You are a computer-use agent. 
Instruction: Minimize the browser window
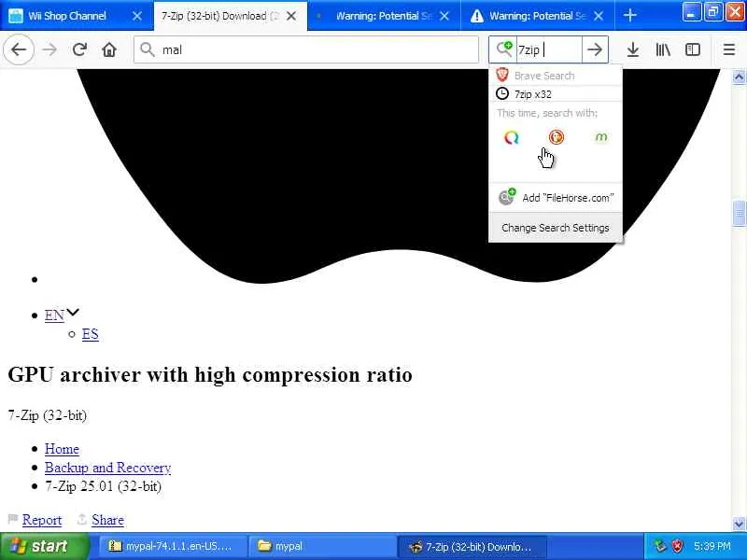[x=691, y=12]
